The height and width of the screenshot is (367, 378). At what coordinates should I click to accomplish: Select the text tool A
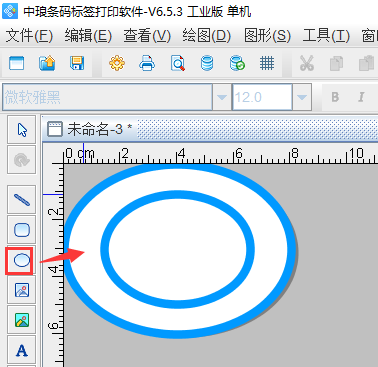tap(22, 350)
